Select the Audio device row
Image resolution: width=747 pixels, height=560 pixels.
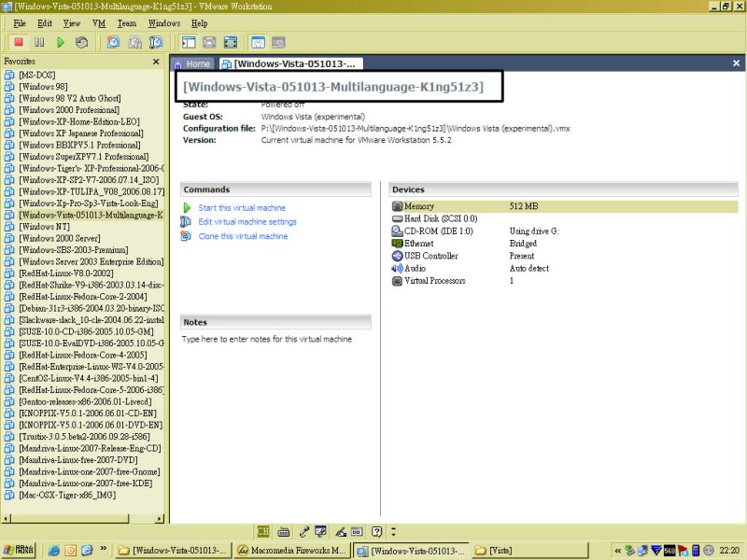pos(565,268)
